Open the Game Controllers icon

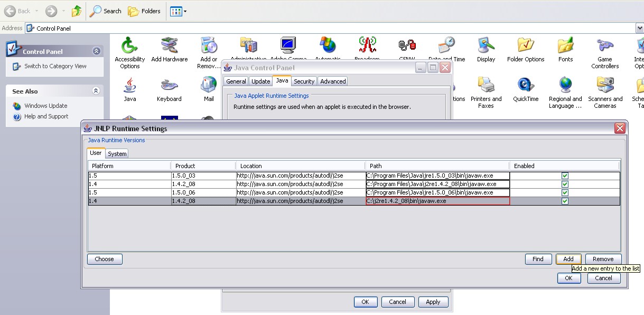coord(605,53)
